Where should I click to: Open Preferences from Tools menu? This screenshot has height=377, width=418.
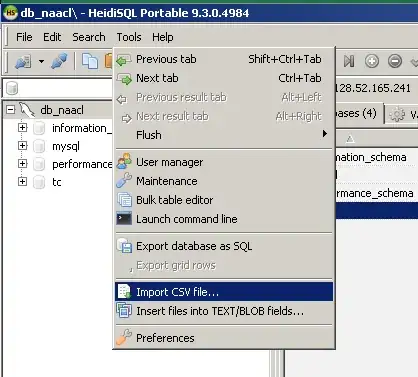[x=224, y=338]
